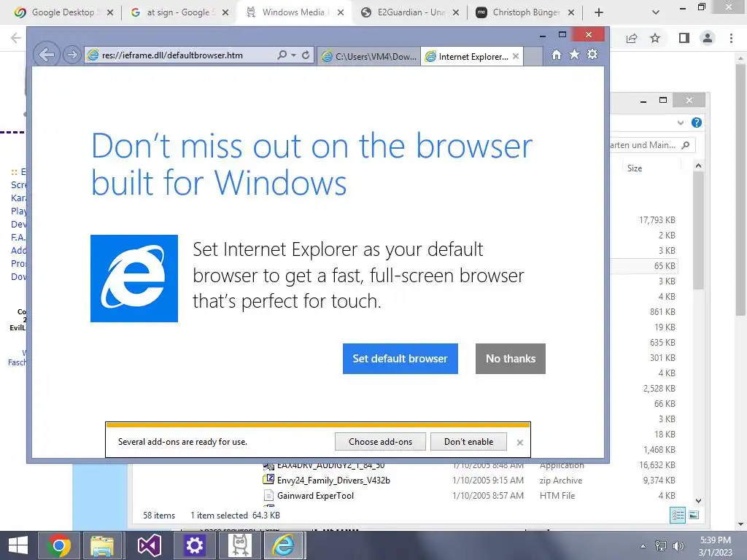Close the Google Desktop Chrome tab
Screen dimensions: 747x560
coord(110,12)
